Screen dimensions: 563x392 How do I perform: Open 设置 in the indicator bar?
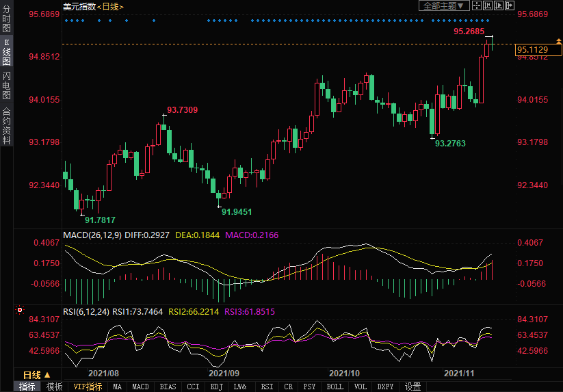[413, 387]
